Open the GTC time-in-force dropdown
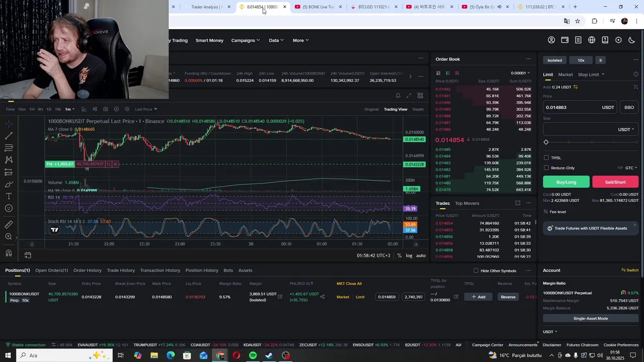 coord(631,168)
